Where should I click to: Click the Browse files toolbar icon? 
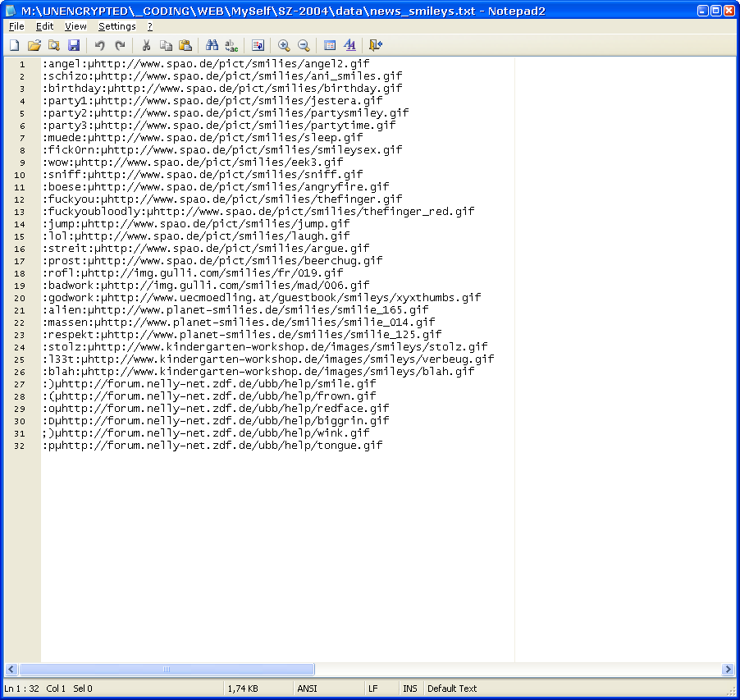point(54,45)
